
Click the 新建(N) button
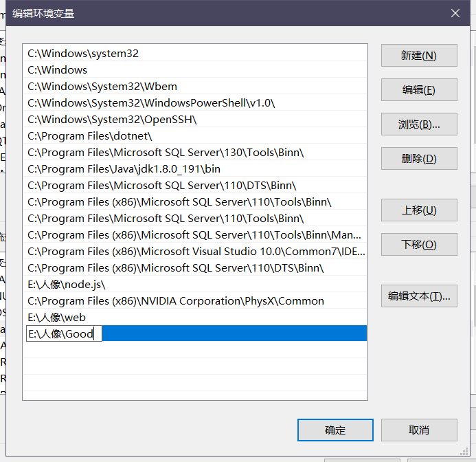[x=419, y=55]
